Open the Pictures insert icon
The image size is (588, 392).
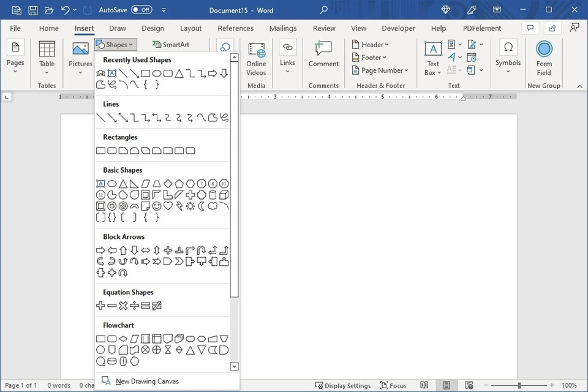(x=80, y=55)
